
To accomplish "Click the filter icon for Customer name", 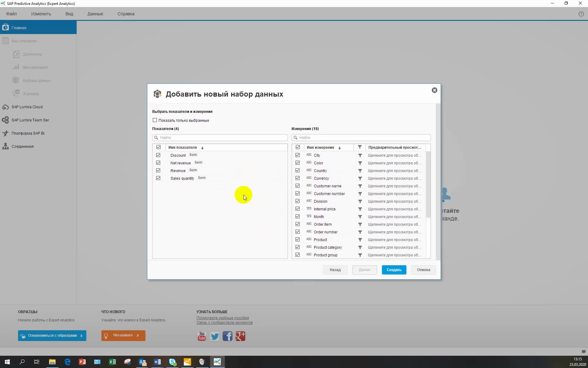I will point(360,186).
